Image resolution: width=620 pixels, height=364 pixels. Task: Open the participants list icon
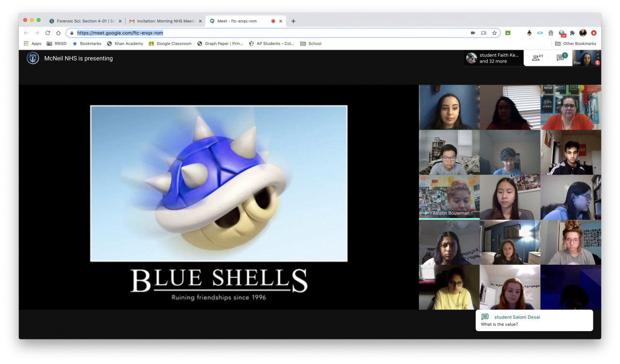[x=537, y=58]
